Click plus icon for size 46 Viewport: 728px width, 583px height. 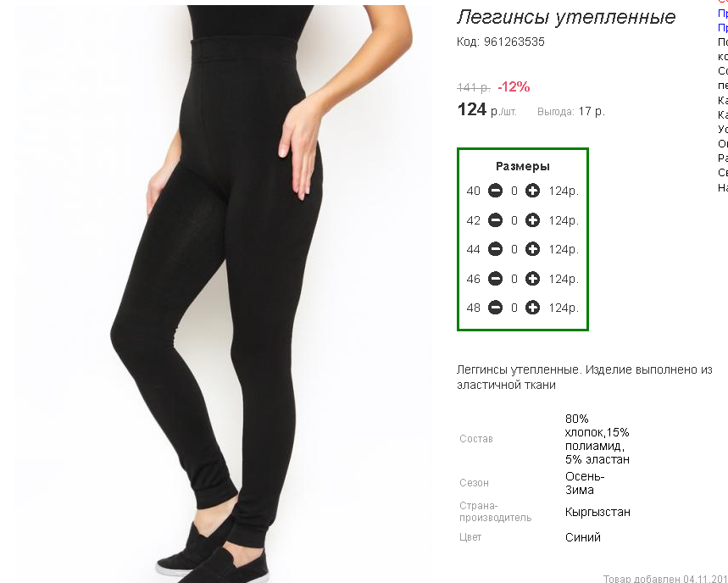(532, 279)
